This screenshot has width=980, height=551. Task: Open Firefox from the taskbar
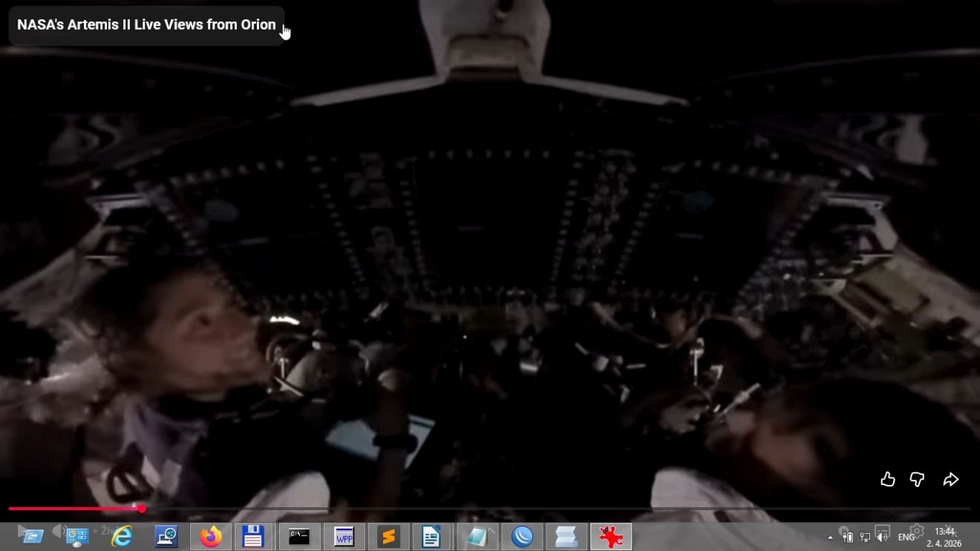211,536
